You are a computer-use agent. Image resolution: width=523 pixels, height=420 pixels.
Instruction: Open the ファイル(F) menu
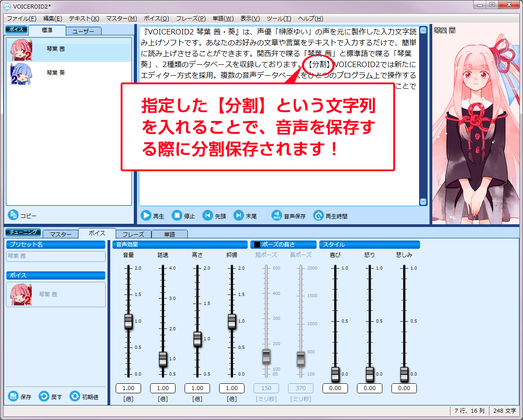coord(21,19)
